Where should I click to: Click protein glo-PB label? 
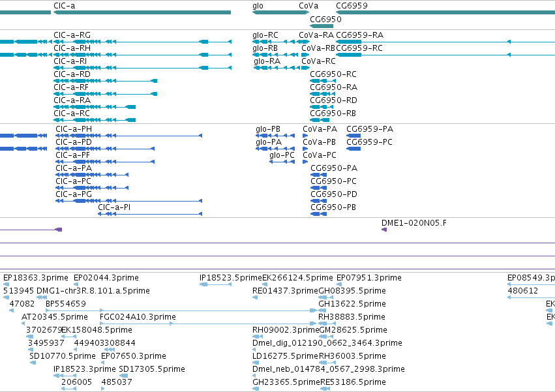pos(268,130)
